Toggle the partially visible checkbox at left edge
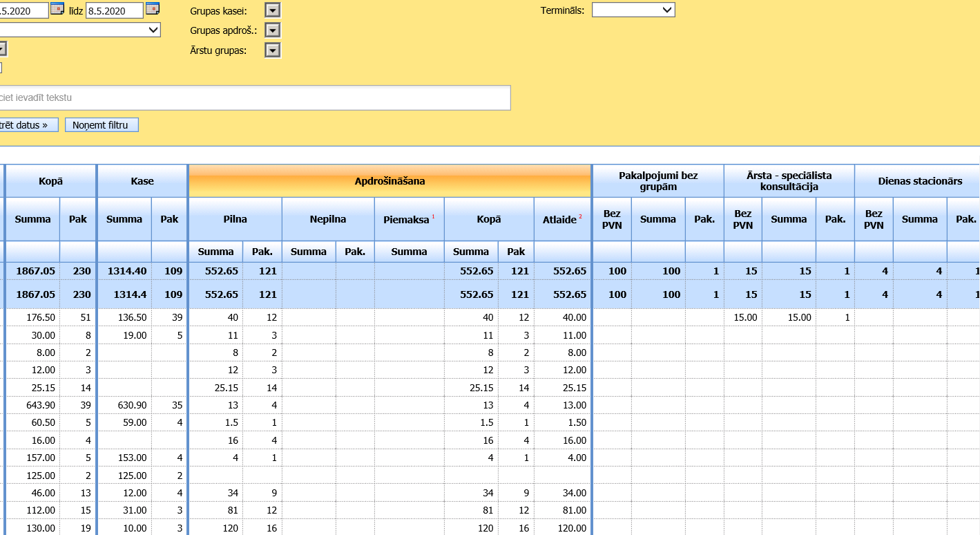Image resolution: width=980 pixels, height=535 pixels. click(x=1, y=68)
